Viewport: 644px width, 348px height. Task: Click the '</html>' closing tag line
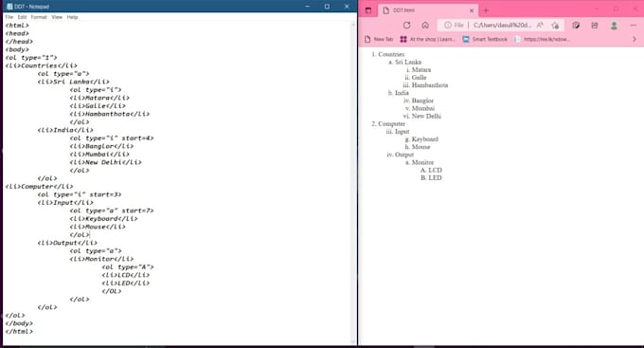[x=19, y=331]
